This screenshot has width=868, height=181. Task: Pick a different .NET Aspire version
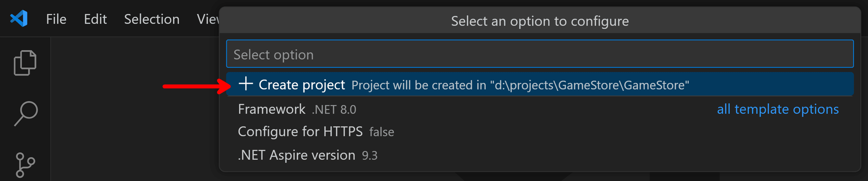pos(540,155)
